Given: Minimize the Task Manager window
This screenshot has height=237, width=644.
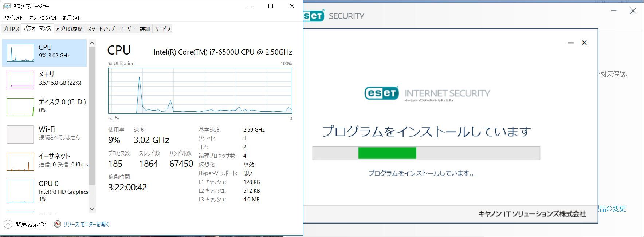Looking at the screenshot, I should click(x=250, y=6).
